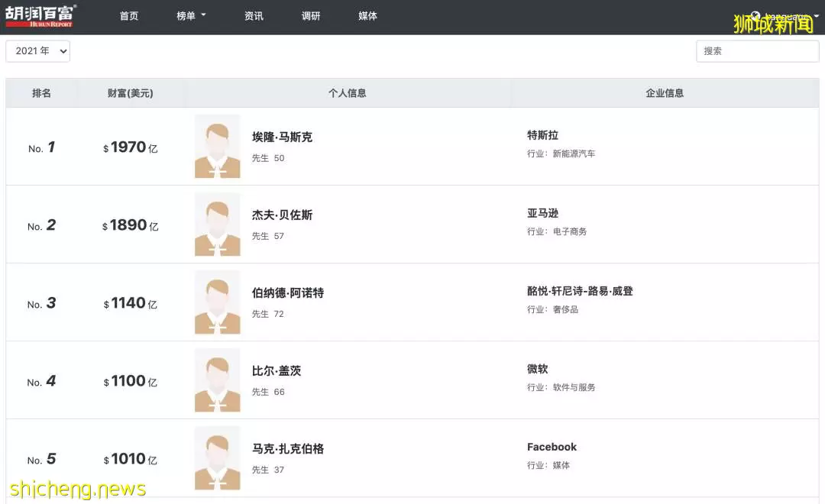This screenshot has width=825, height=504.
Task: Click the age line 先生 72
Action: coord(268,314)
